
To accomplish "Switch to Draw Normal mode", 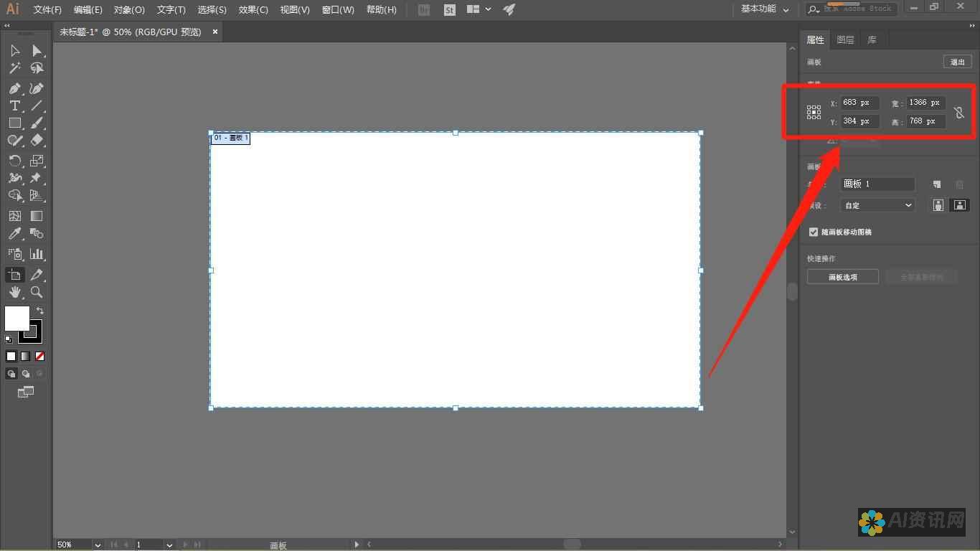I will point(11,374).
